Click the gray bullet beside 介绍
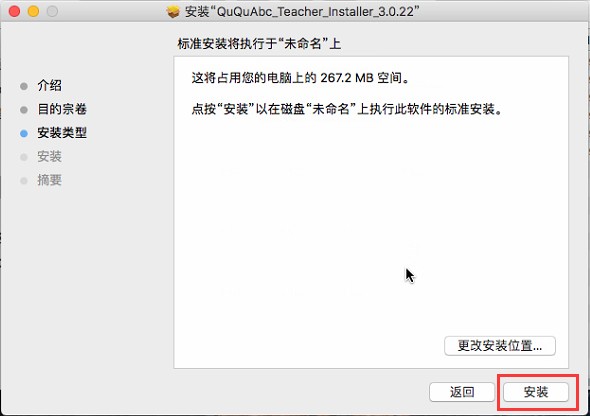 click(24, 86)
